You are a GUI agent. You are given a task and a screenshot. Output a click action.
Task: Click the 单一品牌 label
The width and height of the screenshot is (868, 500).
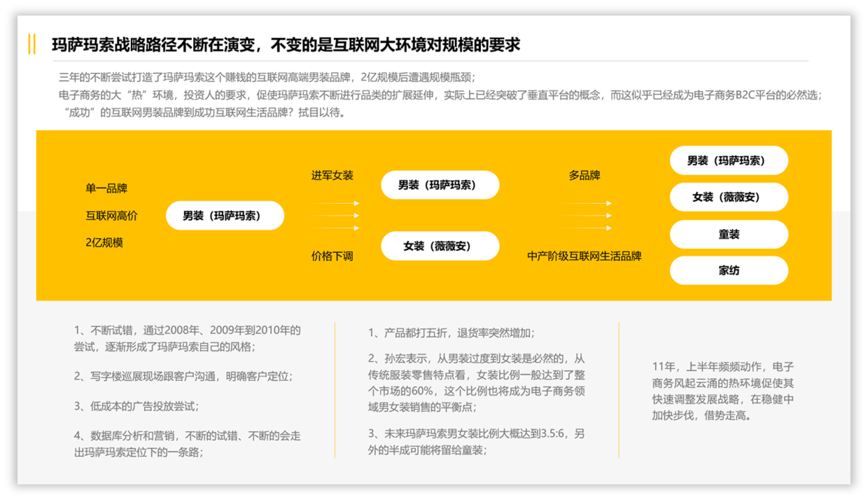pos(106,188)
